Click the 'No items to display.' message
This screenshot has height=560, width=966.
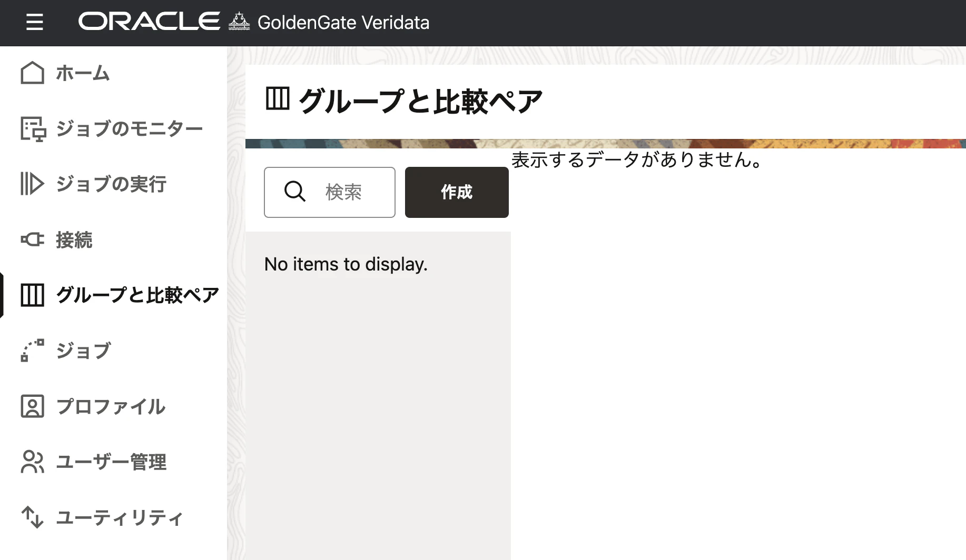(x=346, y=264)
